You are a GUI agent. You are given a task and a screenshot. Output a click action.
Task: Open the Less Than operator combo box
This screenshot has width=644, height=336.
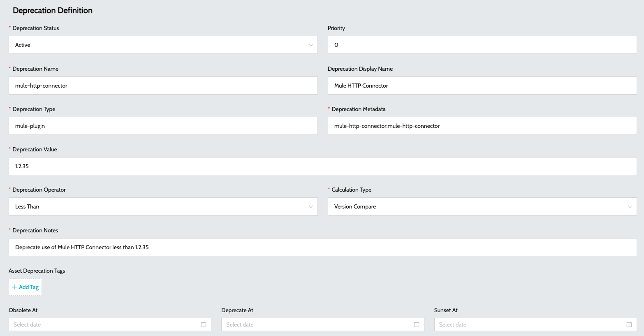click(x=163, y=206)
